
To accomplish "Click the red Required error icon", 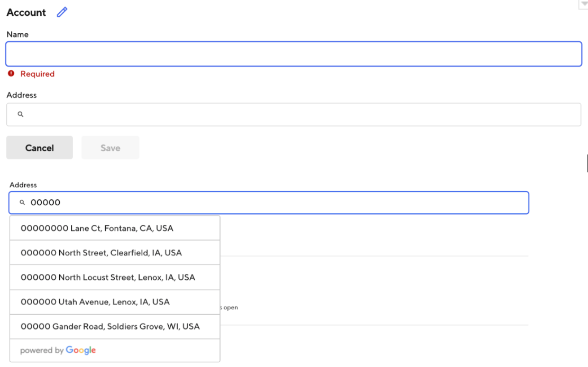I will click(11, 74).
